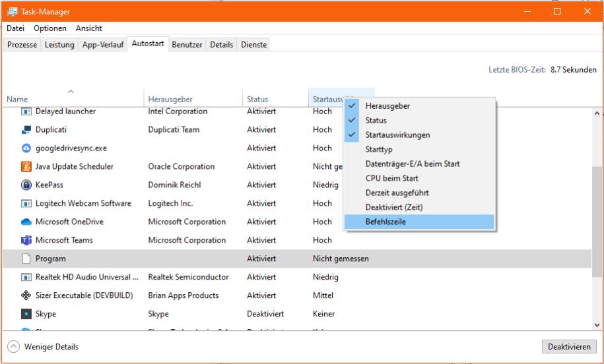Click the vertical scrollbar thumb

597,222
